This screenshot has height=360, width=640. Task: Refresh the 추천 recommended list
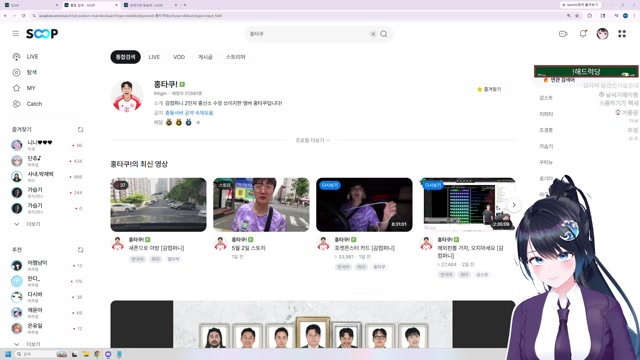click(80, 250)
